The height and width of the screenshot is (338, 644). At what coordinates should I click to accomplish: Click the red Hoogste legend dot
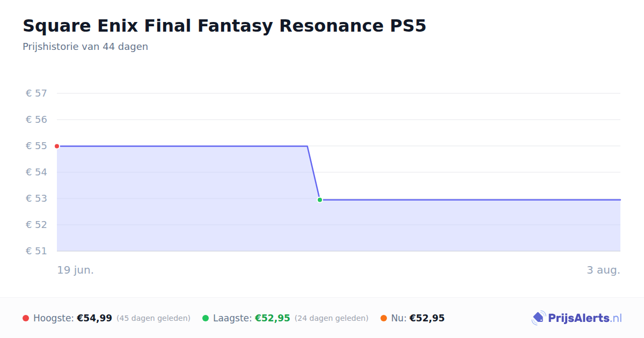click(x=26, y=318)
